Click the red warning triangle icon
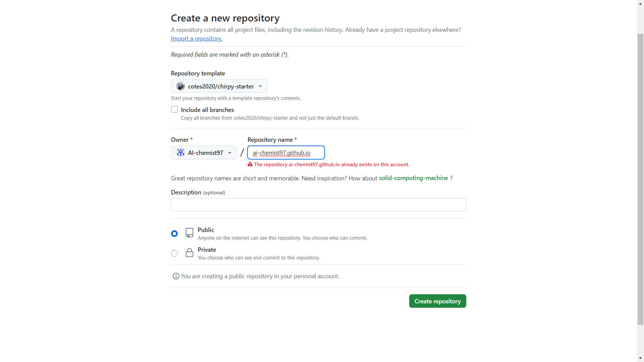The image size is (644, 362). (x=250, y=164)
